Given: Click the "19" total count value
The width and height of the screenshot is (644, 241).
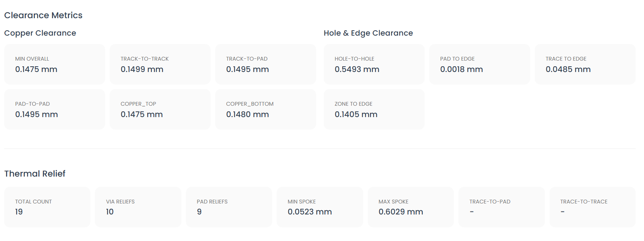Looking at the screenshot, I should coord(19,212).
